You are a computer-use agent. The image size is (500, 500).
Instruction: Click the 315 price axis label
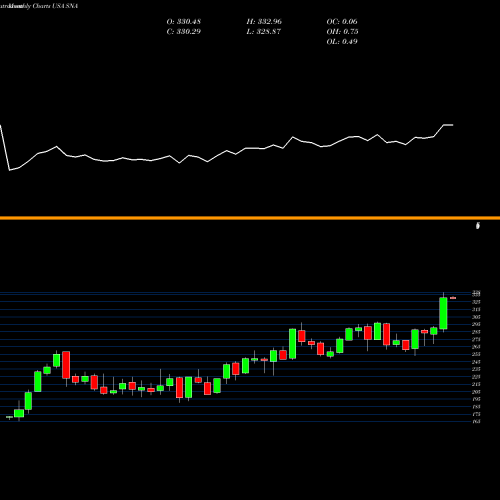(x=476, y=309)
